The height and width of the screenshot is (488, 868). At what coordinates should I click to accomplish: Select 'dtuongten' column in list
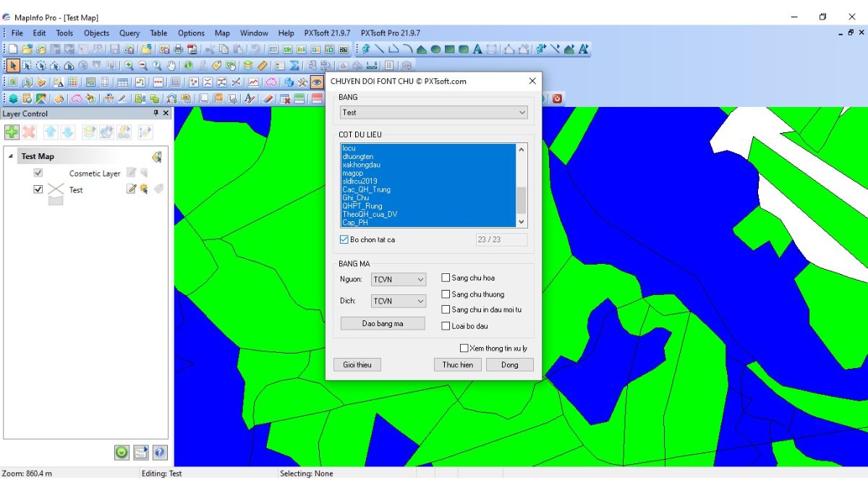429,156
